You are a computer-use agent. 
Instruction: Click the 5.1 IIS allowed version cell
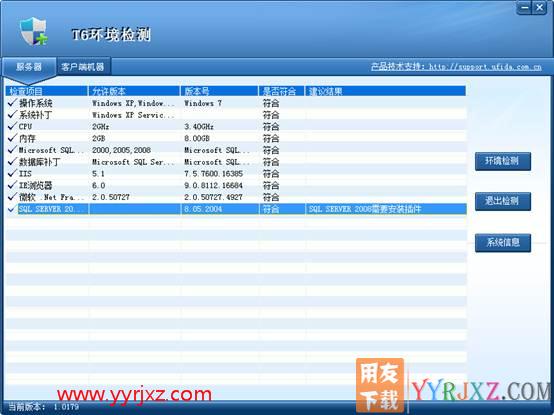(98, 173)
